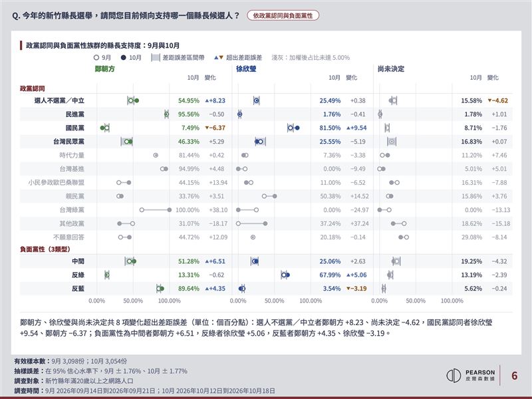Click the Pearson logo at bottom right
The height and width of the screenshot is (399, 532).
pos(471,375)
